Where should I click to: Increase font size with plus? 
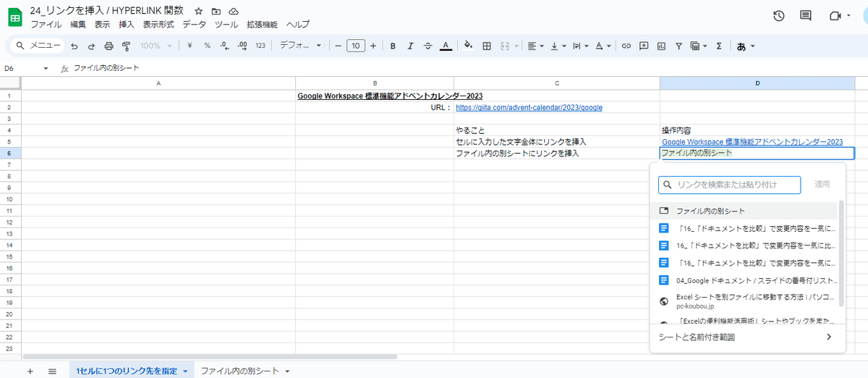[373, 46]
